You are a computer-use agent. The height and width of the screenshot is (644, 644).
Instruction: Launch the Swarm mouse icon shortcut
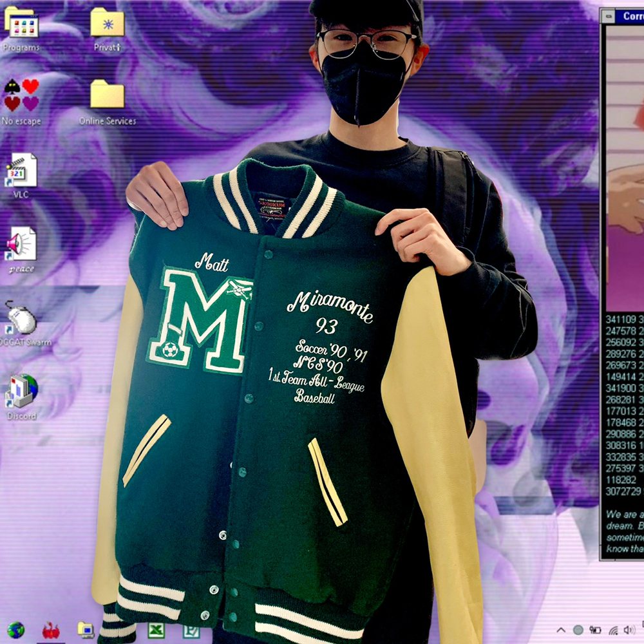click(21, 319)
